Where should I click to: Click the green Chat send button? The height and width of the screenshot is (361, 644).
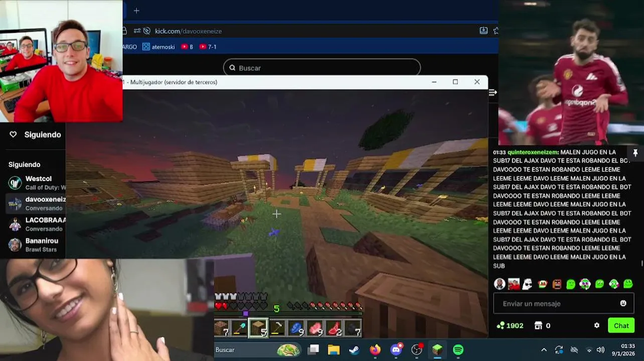[x=621, y=325]
